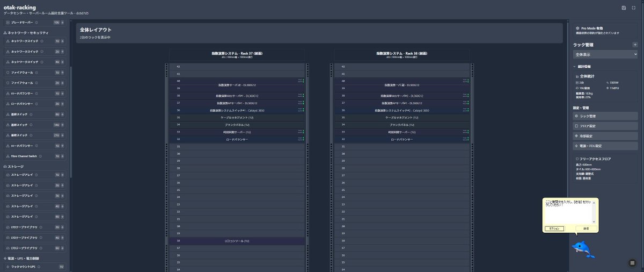Image resolution: width=644 pixels, height=272 pixels.
Task: Open the 冷却設定 button
Action: click(x=605, y=136)
